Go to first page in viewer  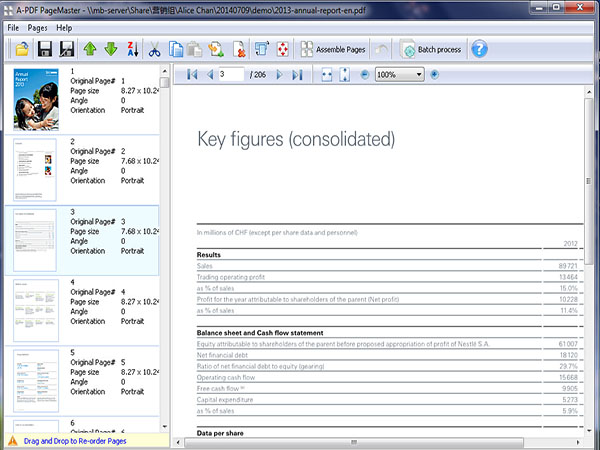click(192, 75)
